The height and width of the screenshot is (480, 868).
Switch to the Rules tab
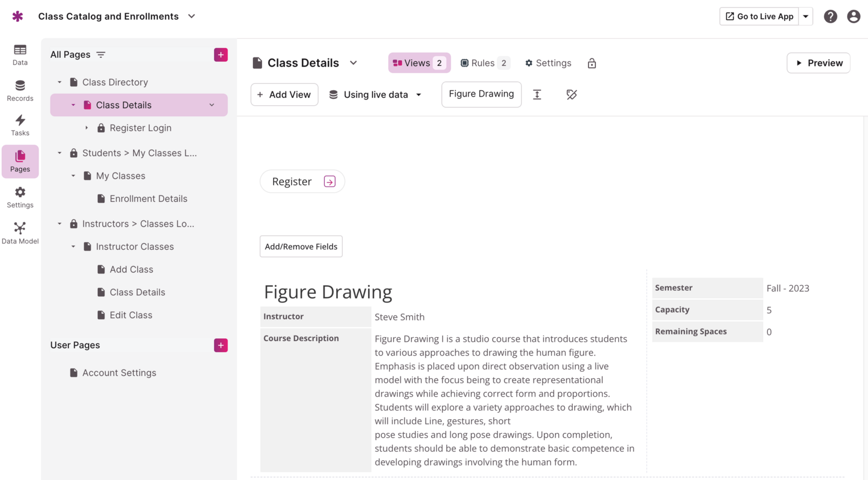pyautogui.click(x=484, y=63)
